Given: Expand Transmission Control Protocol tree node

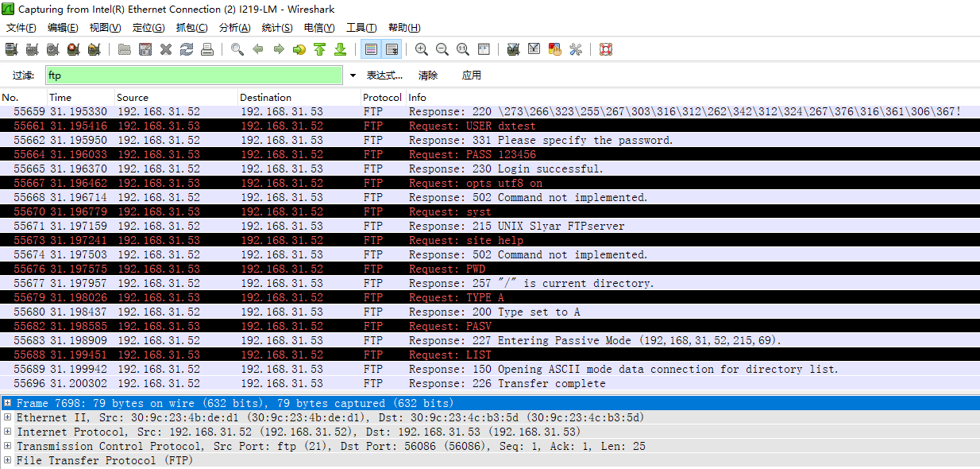Looking at the screenshot, I should coord(7,446).
